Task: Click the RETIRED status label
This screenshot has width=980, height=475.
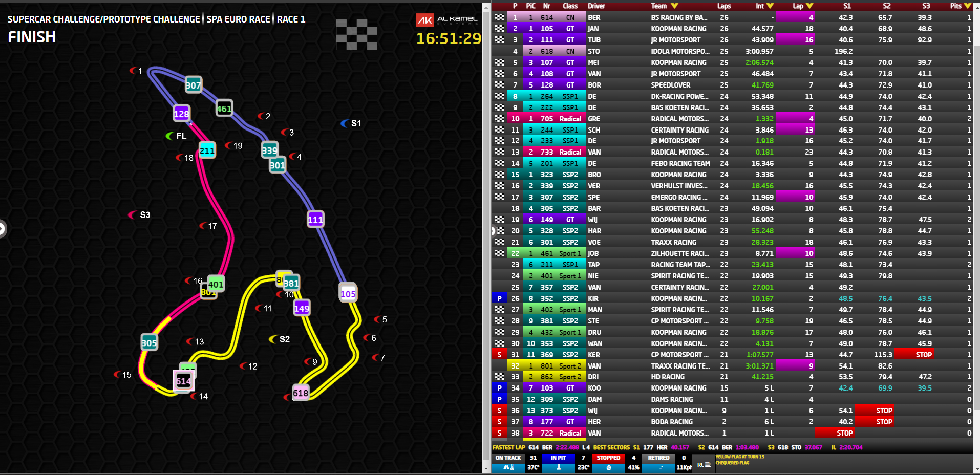Action: coord(658,458)
